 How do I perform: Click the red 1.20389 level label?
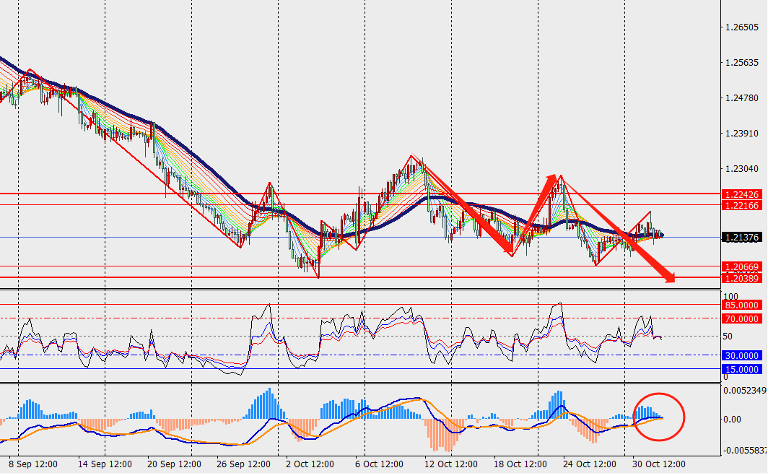tap(742, 279)
